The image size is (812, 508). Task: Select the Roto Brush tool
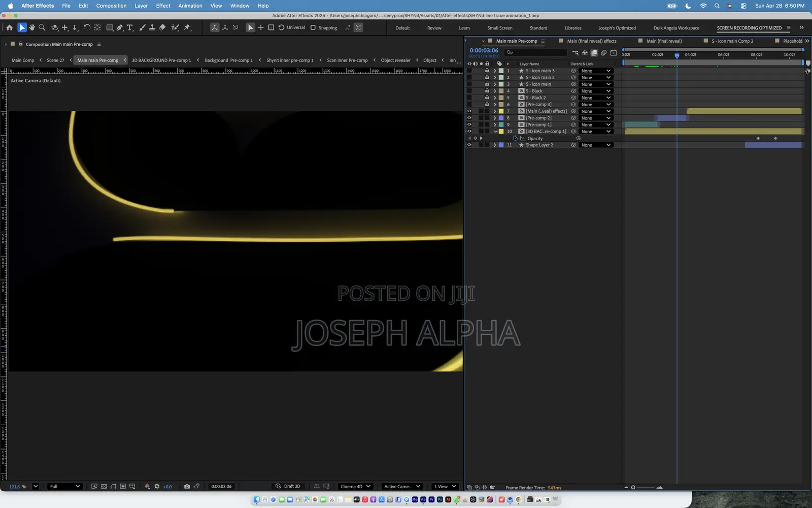pos(175,27)
